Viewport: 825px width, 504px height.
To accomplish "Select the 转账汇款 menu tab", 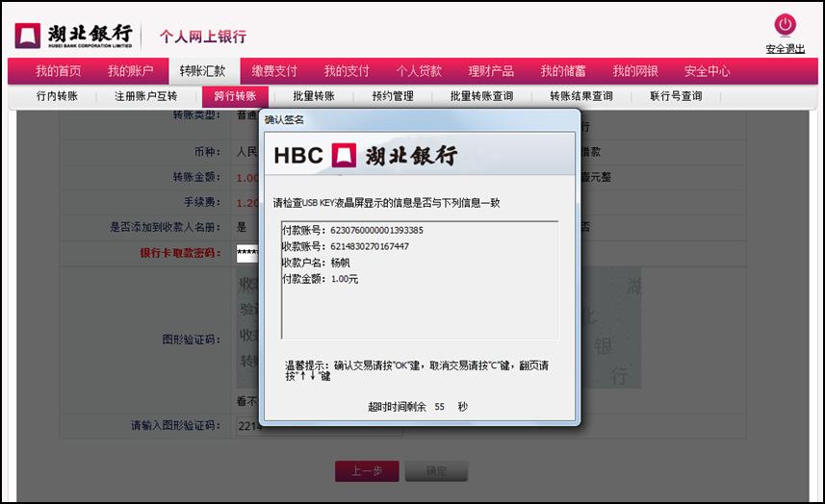I will click(202, 71).
